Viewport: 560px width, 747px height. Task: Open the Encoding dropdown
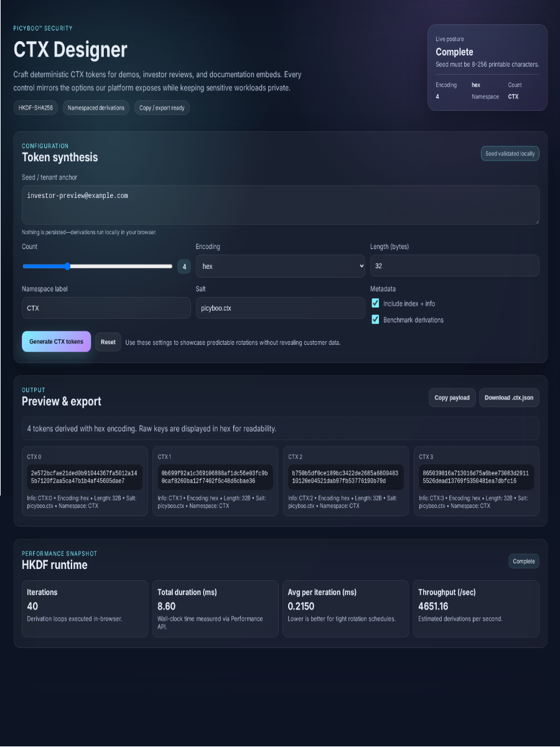coord(280,266)
